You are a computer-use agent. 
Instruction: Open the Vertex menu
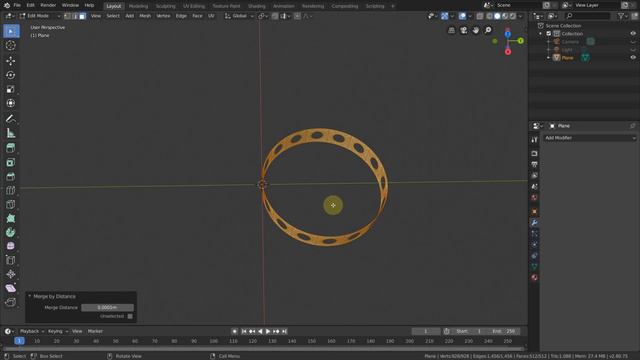163,16
